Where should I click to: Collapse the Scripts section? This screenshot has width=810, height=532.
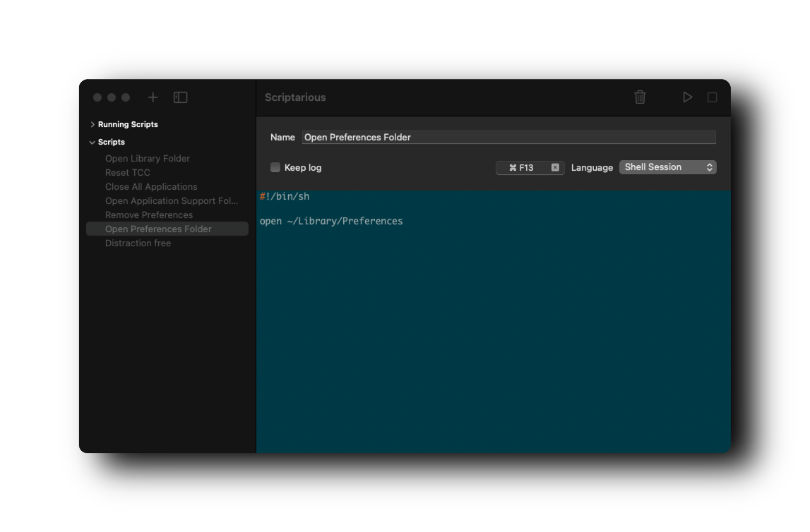[x=92, y=142]
